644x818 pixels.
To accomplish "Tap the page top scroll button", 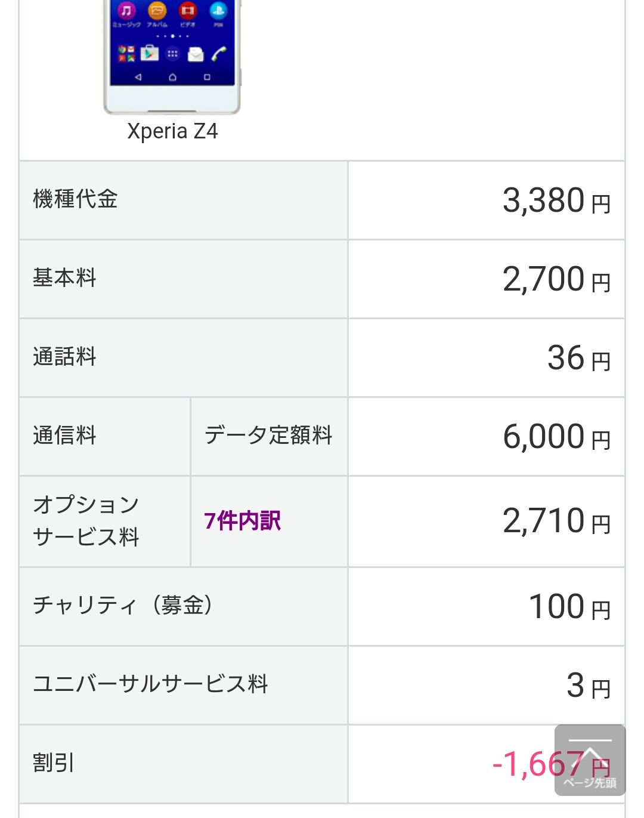I will click(x=590, y=760).
